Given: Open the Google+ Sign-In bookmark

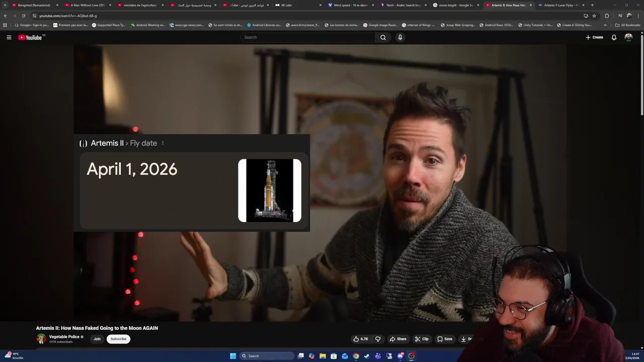Looking at the screenshot, I should (x=32, y=25).
